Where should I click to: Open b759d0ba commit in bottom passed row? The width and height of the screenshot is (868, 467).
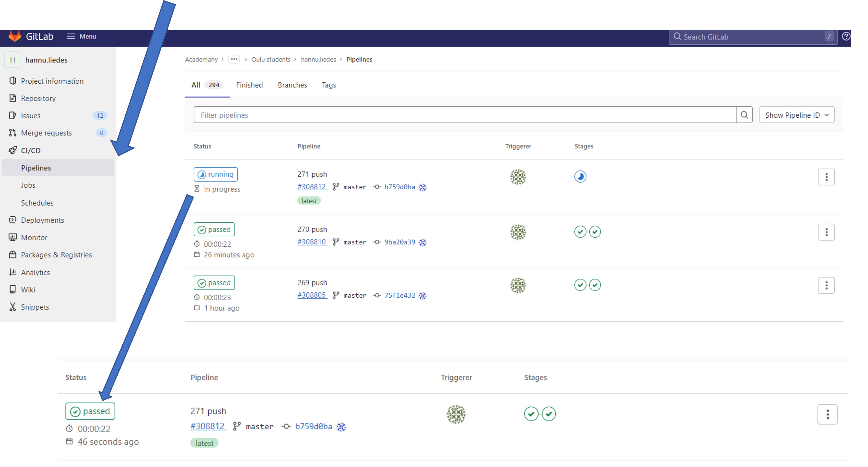coord(313,426)
